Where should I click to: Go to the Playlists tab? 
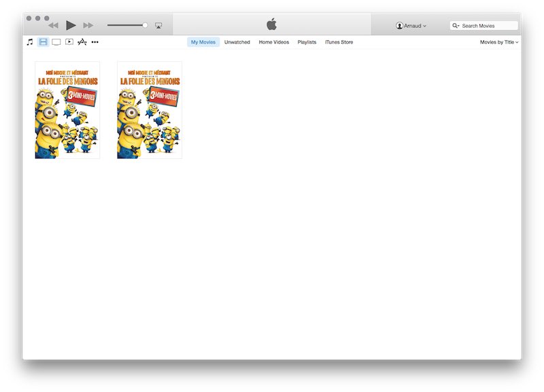coord(307,42)
